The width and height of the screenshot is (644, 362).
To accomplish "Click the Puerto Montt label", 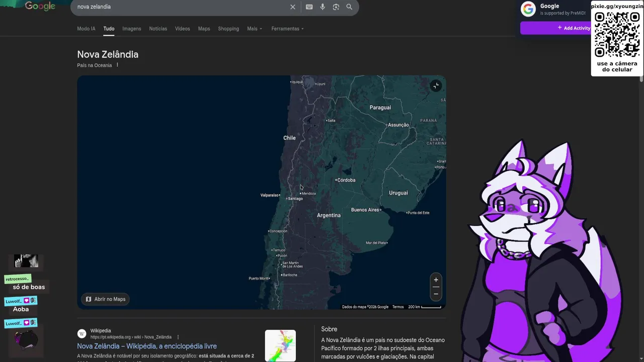I will point(259,279).
